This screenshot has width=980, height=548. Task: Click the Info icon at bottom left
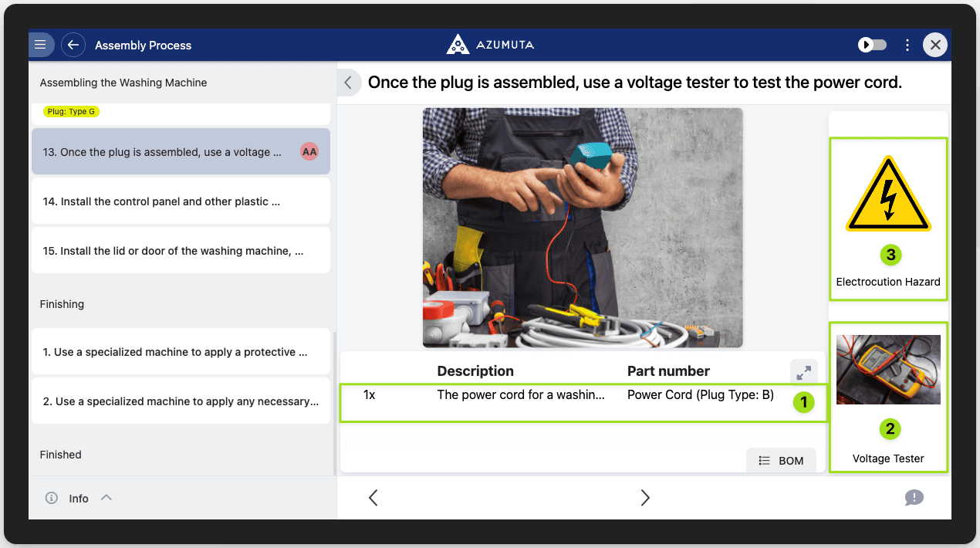point(52,498)
